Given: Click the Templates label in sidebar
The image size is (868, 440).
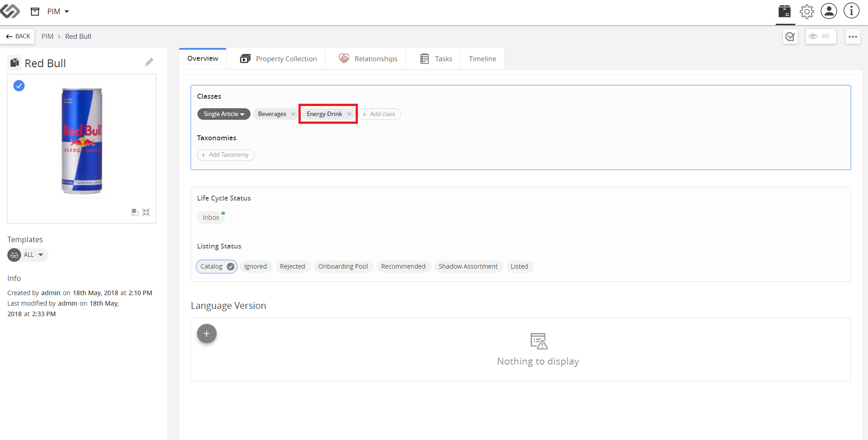Looking at the screenshot, I should coord(25,239).
